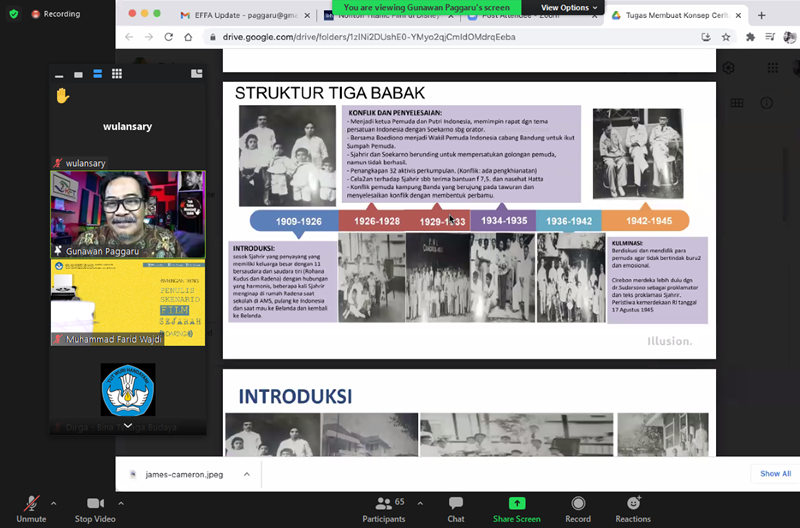Select Gunawan Paggaru's video thumbnail

[128, 214]
